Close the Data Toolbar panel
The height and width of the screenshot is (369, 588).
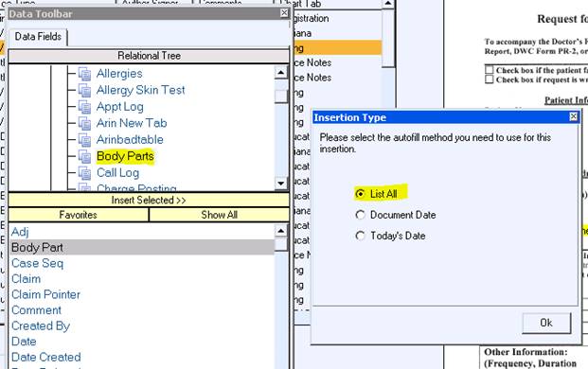(x=285, y=13)
